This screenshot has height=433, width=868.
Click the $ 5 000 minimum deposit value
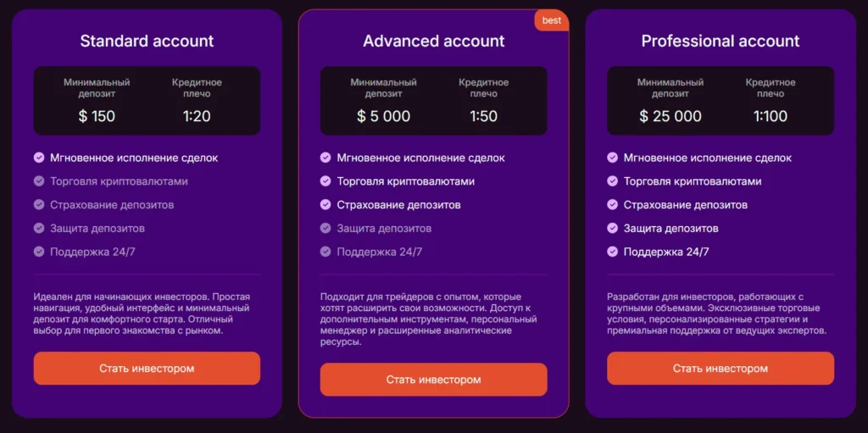click(383, 116)
